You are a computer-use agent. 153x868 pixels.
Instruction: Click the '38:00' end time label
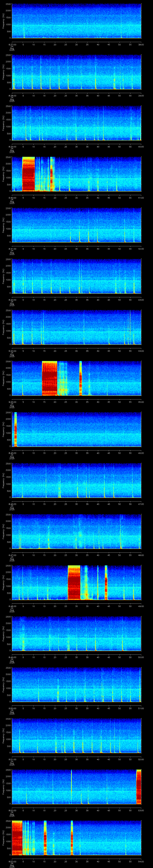[x=141, y=44]
